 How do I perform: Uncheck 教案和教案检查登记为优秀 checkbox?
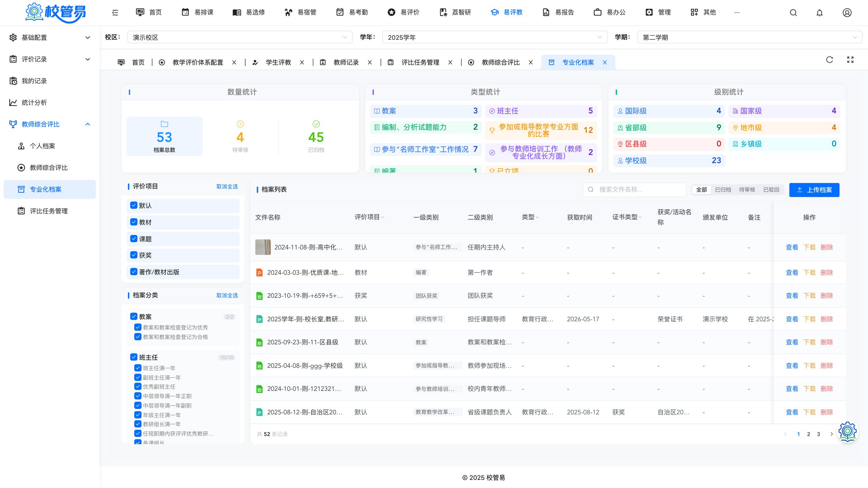[138, 327]
